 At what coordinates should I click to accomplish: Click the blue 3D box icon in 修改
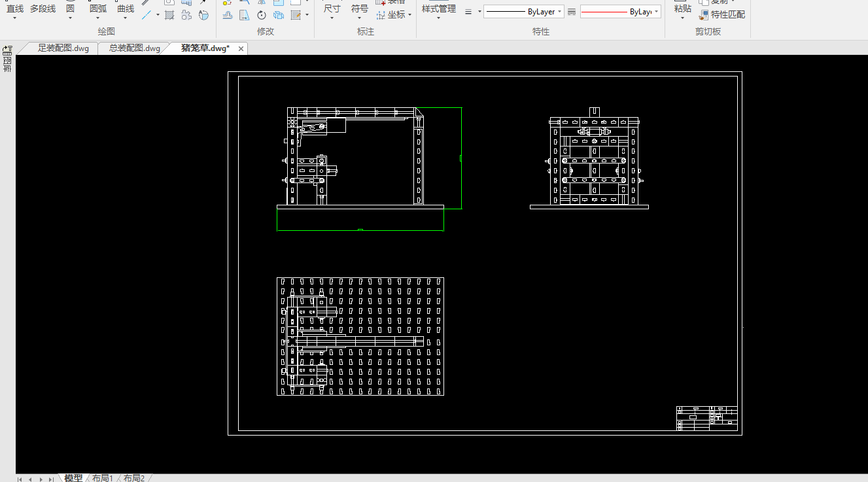click(279, 14)
